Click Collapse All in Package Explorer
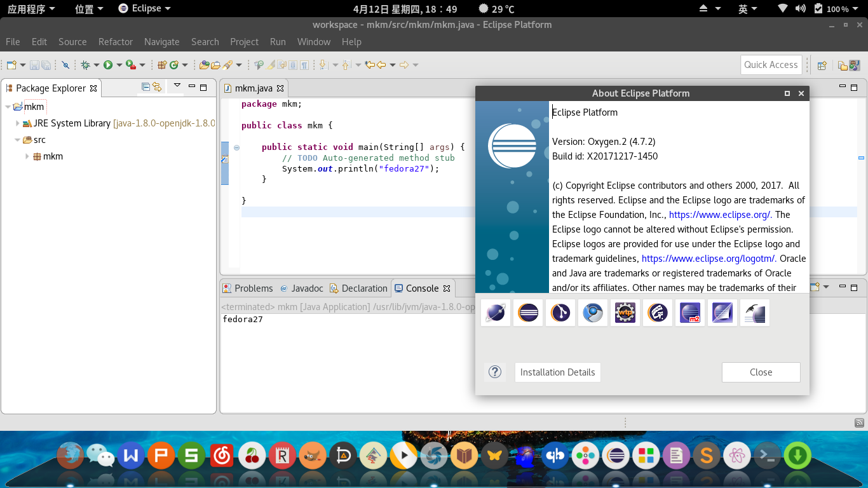This screenshot has width=868, height=488. tap(146, 87)
